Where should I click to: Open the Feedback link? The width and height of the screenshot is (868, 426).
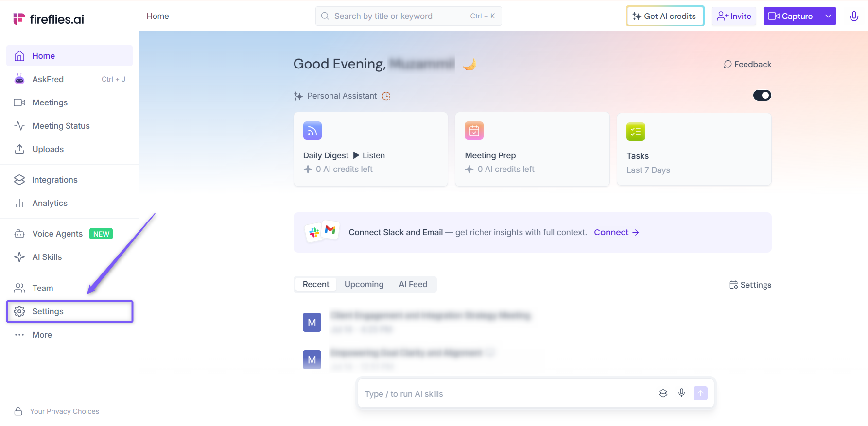[x=747, y=64]
